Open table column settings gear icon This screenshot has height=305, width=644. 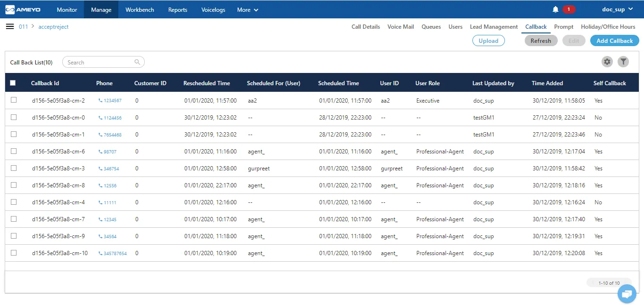coord(607,62)
